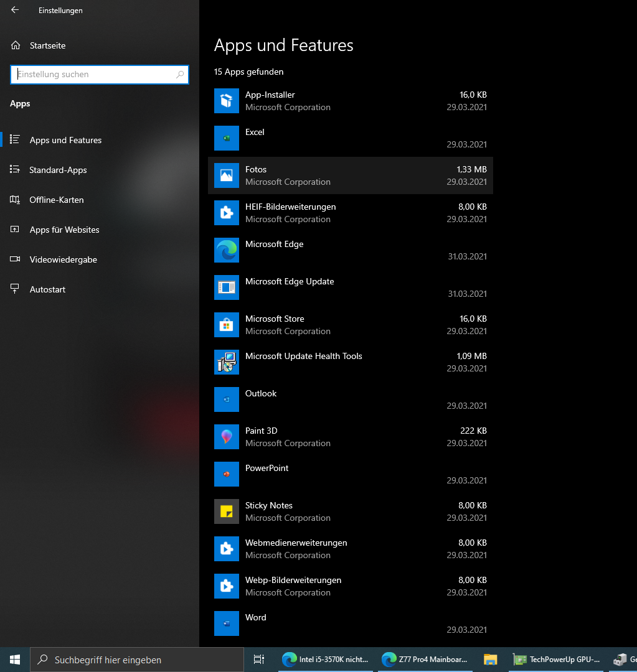The width and height of the screenshot is (637, 672).
Task: Click the Paint 3D icon
Action: [227, 437]
